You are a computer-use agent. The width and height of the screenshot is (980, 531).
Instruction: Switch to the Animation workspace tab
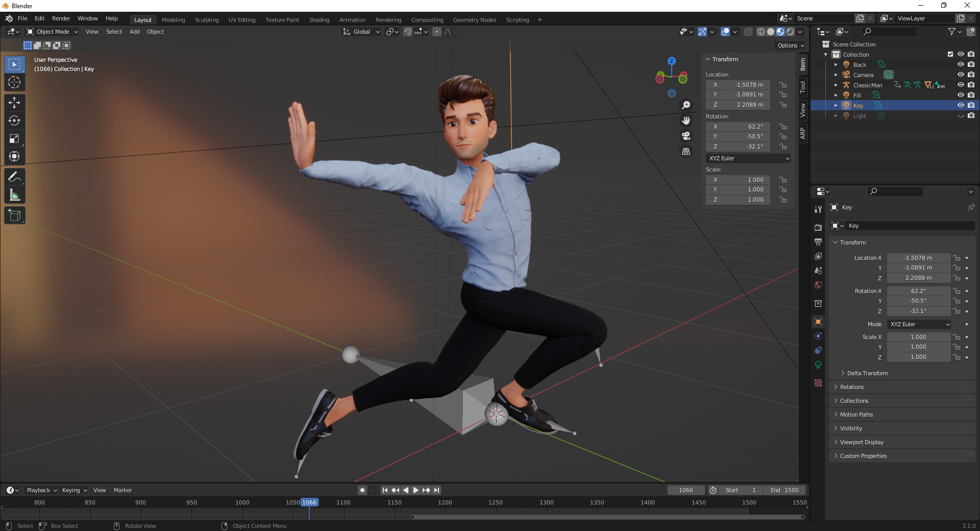click(x=352, y=19)
